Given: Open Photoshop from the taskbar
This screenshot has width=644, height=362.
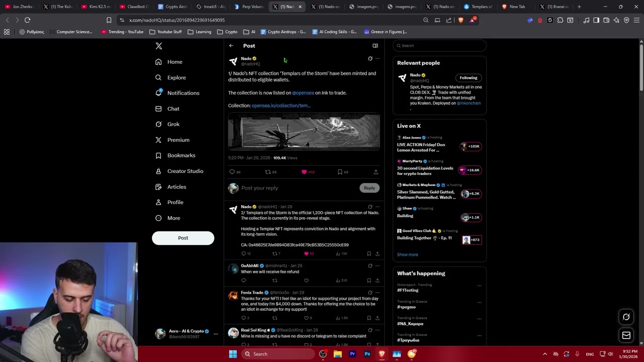Looking at the screenshot, I should pos(367,354).
